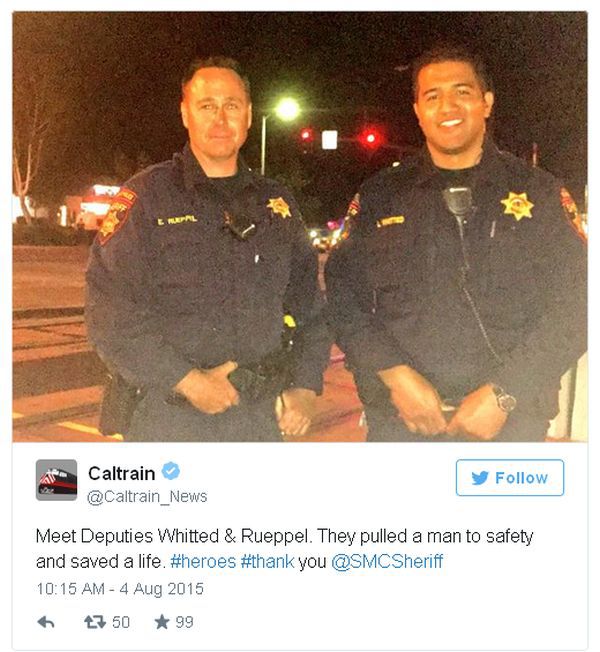This screenshot has height=652, width=600.
Task: Favorite the tweet with the star icon
Action: pos(162,622)
